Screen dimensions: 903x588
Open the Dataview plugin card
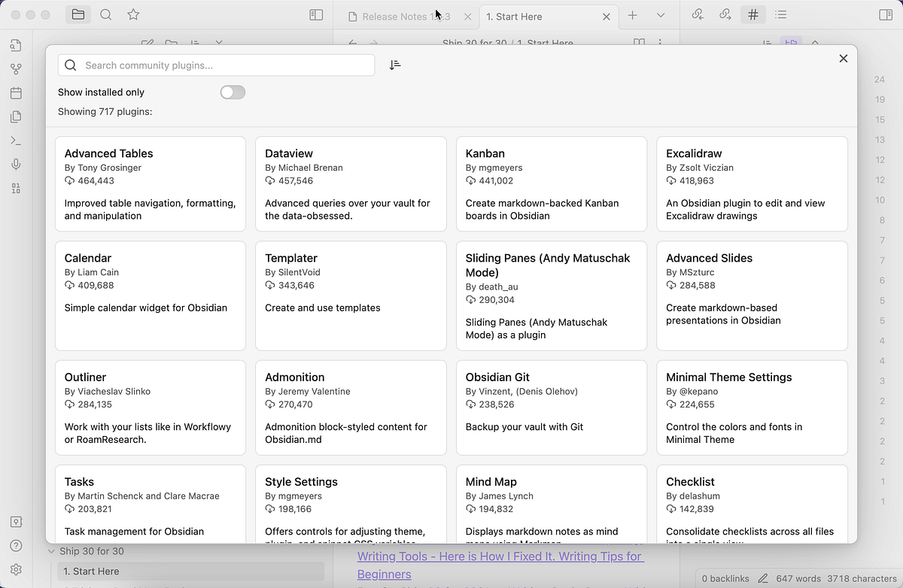351,183
